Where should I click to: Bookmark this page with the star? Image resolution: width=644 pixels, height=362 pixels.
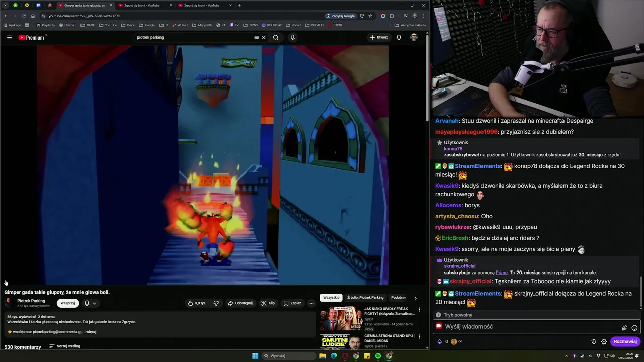[x=370, y=16]
